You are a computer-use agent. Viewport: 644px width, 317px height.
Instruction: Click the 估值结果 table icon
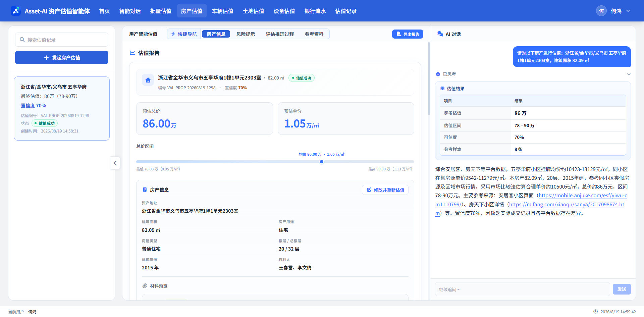point(442,89)
